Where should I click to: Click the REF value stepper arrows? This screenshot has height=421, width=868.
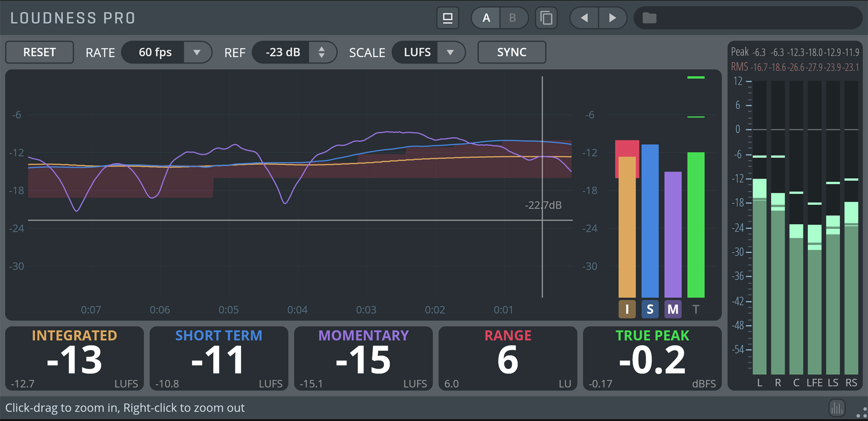click(x=321, y=52)
